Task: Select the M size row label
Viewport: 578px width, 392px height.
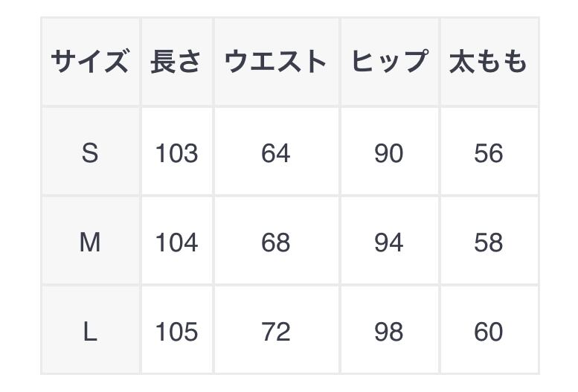Action: [90, 242]
